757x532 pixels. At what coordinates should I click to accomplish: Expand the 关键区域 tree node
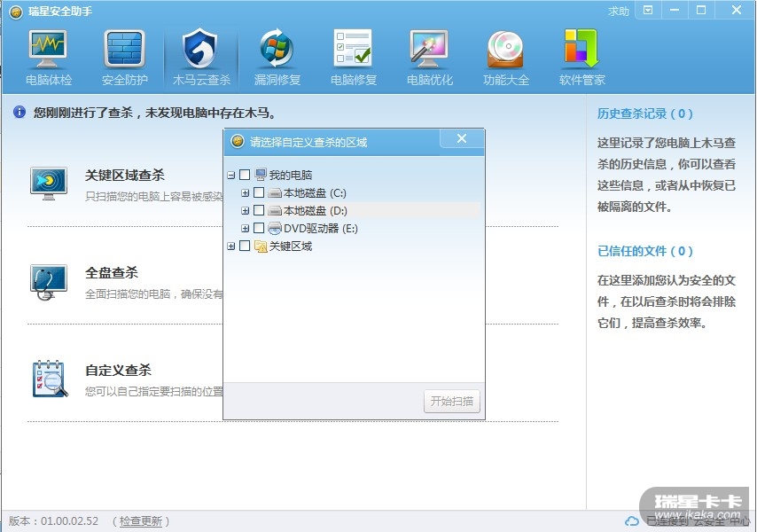tap(230, 246)
